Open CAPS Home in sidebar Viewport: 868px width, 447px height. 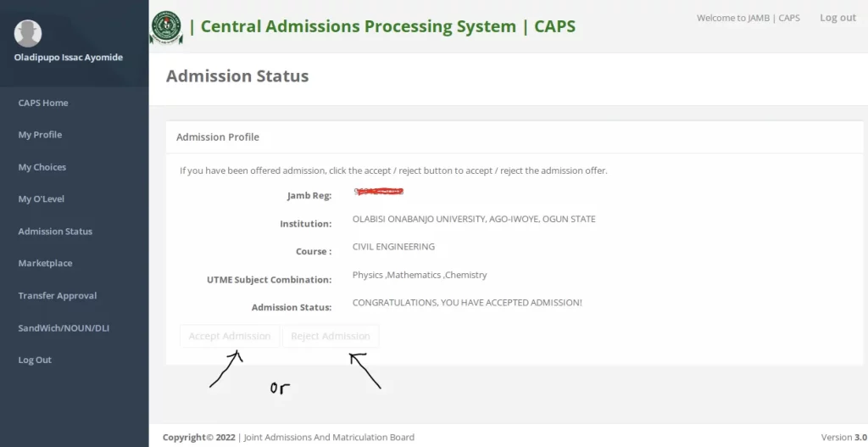[43, 103]
